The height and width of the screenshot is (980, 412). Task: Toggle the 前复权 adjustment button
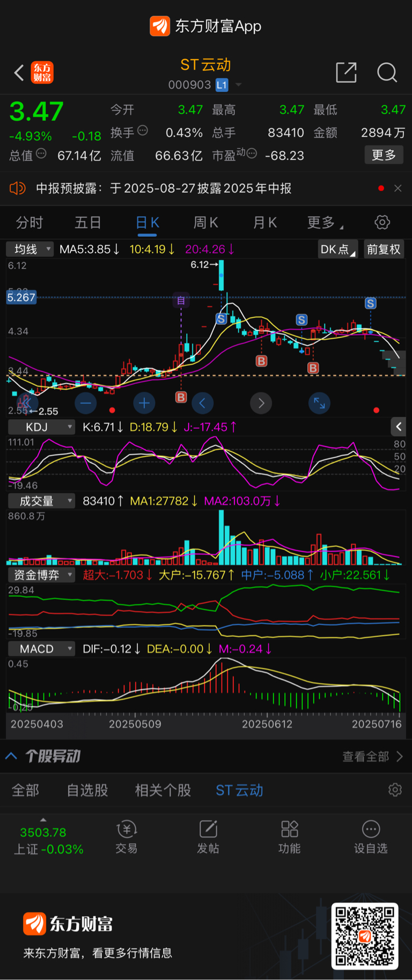384,250
